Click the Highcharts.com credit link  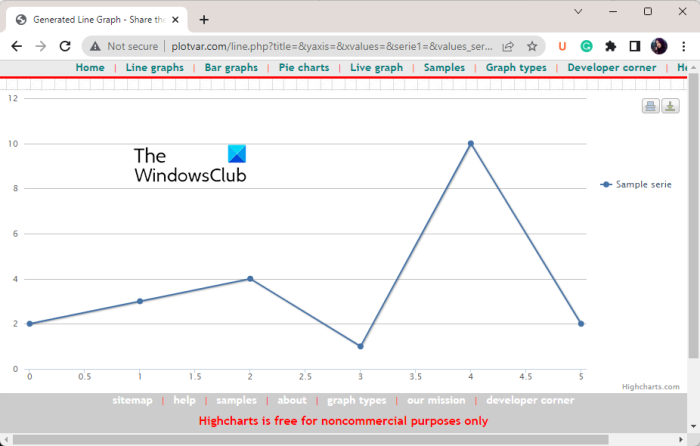point(651,387)
